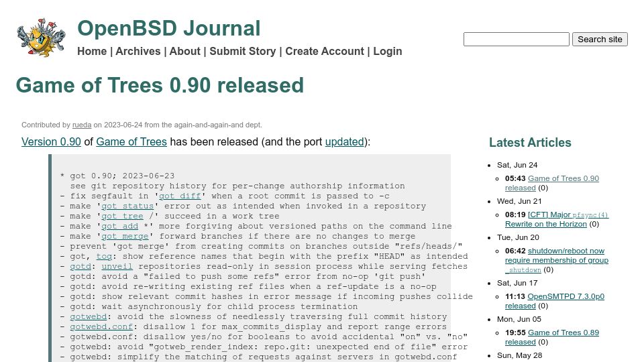This screenshot has height=362, width=644.
Task: Open the 'got diff' man page link
Action: [x=180, y=196]
